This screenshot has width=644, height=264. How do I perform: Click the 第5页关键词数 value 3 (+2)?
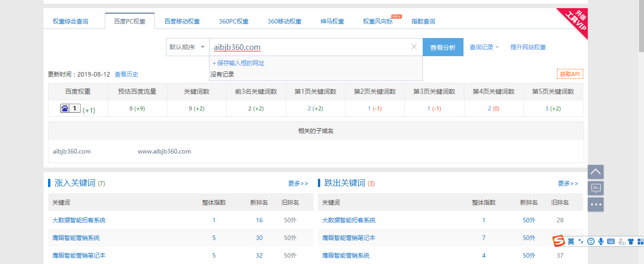click(553, 109)
